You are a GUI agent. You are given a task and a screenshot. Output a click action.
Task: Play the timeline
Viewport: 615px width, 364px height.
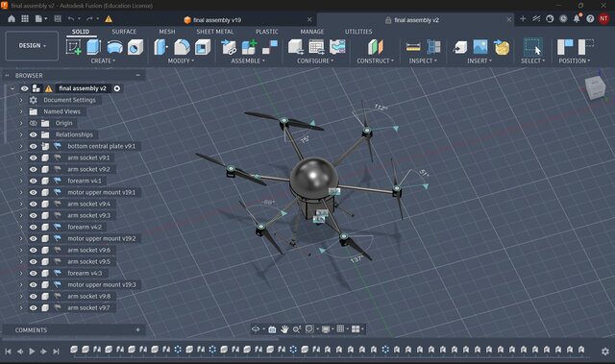point(32,352)
